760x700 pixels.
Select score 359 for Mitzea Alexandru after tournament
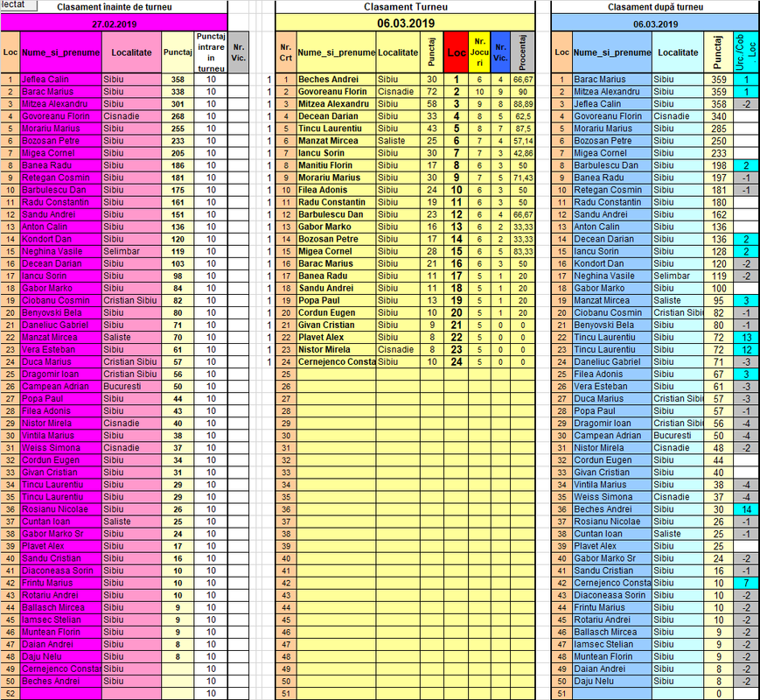pos(718,92)
